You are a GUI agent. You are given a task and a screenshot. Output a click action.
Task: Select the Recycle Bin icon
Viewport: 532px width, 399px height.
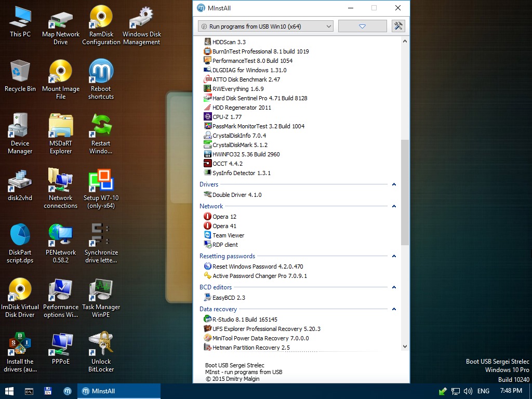(x=20, y=76)
